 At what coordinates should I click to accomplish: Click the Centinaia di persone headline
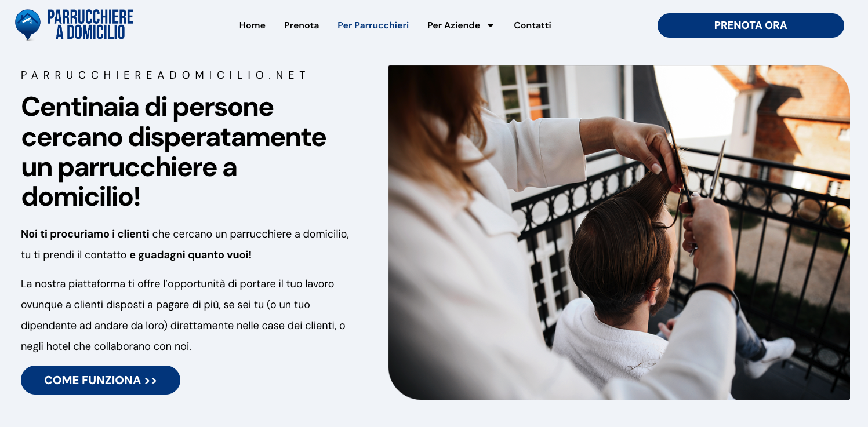(x=174, y=152)
